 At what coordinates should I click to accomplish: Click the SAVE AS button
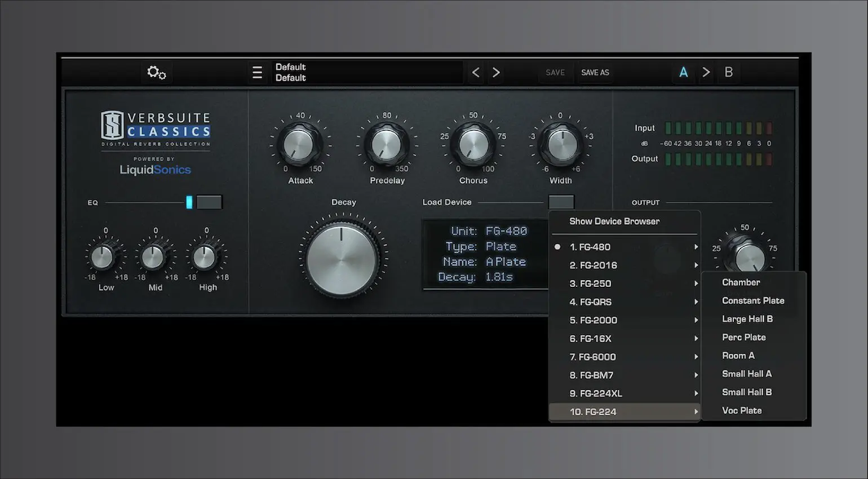click(x=595, y=72)
